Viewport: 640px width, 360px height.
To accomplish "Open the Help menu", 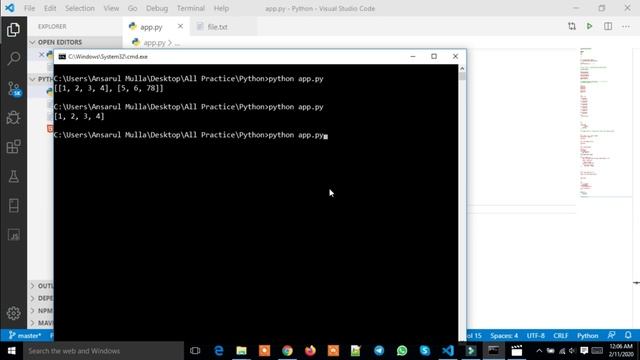I will [221, 8].
